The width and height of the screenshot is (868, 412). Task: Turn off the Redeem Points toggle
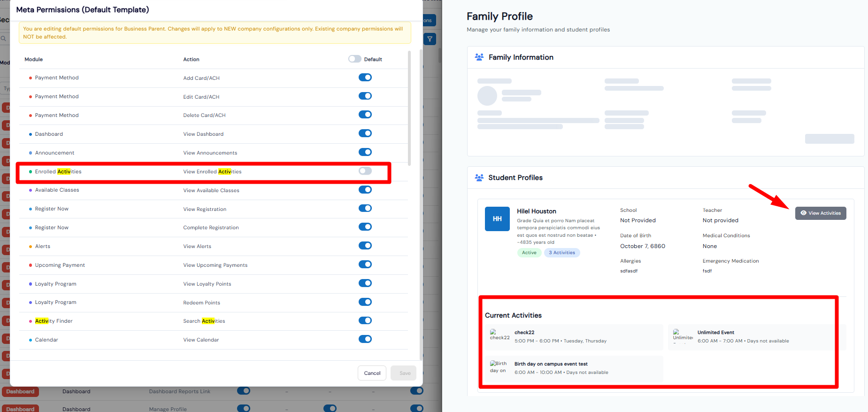click(x=365, y=302)
